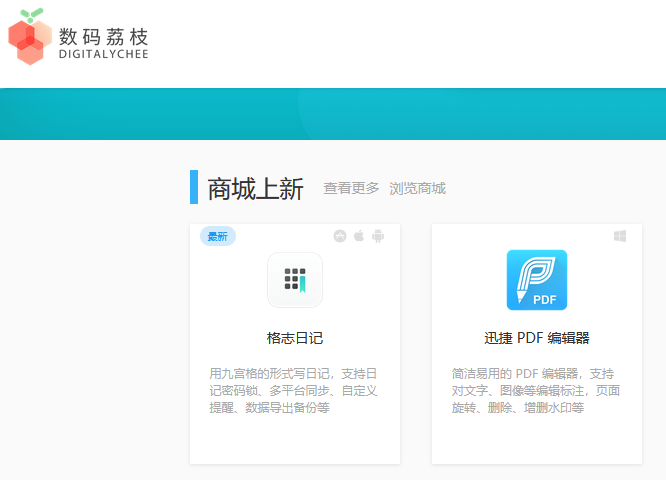The height and width of the screenshot is (480, 666).
Task: Open the 浏览商城 link
Action: click(417, 188)
